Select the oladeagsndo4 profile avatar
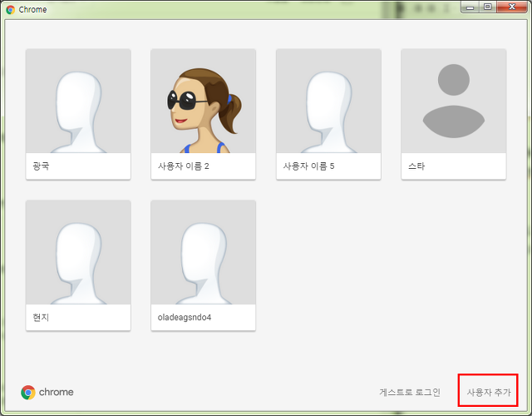The height and width of the screenshot is (416, 532). [x=203, y=252]
